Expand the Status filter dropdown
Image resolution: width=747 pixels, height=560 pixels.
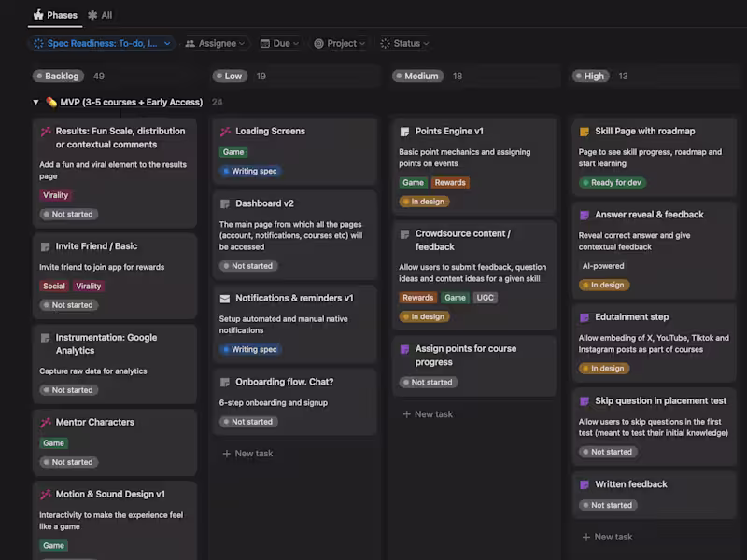click(x=404, y=43)
